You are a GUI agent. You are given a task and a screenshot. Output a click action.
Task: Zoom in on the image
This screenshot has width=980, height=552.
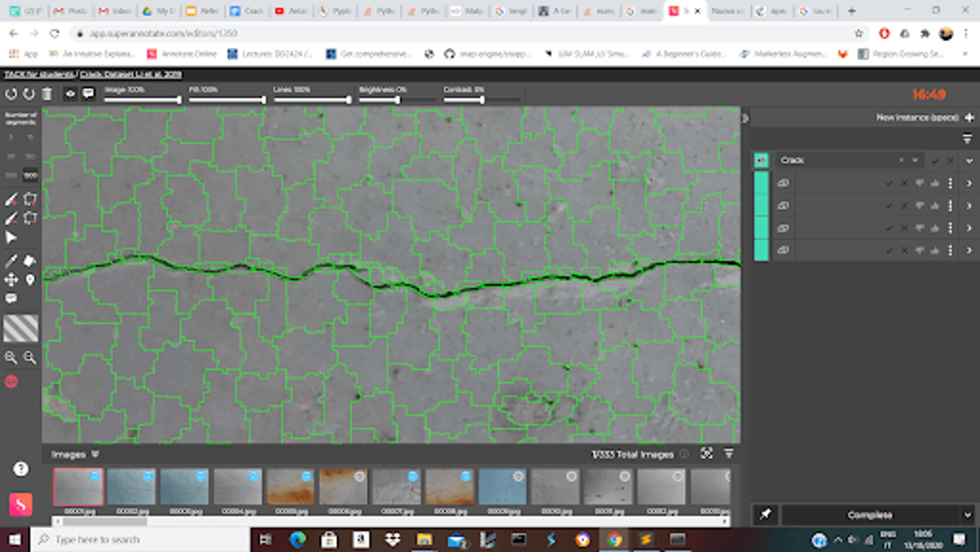[11, 358]
